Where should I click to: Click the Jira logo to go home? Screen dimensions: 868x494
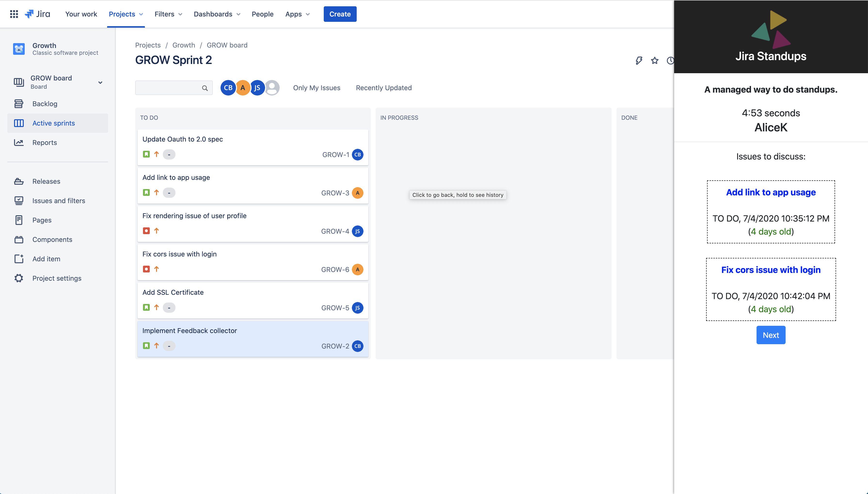(38, 14)
